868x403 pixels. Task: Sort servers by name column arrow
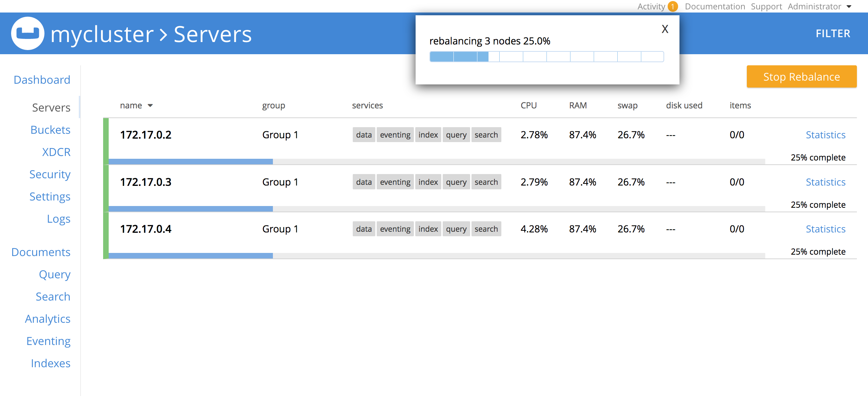pos(150,106)
